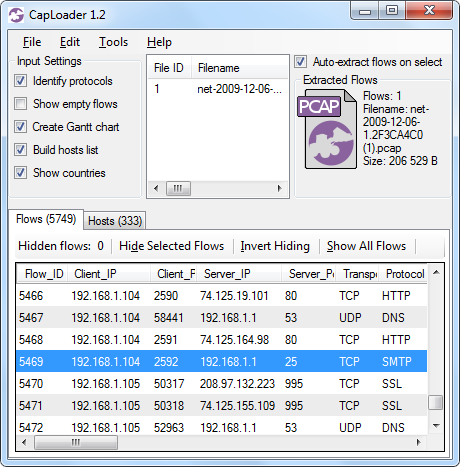Click Invert Hiding button
460x467 pixels.
[x=275, y=246]
